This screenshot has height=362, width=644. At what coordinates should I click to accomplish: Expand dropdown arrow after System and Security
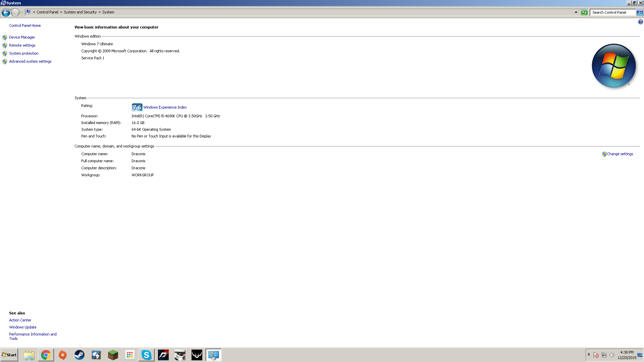pos(100,12)
